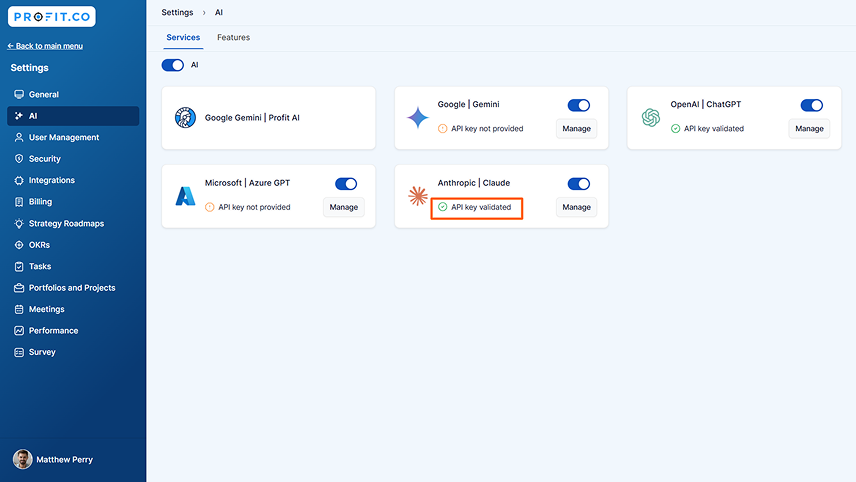The image size is (856, 482).
Task: Click the General settings monitor icon
Action: 19,94
